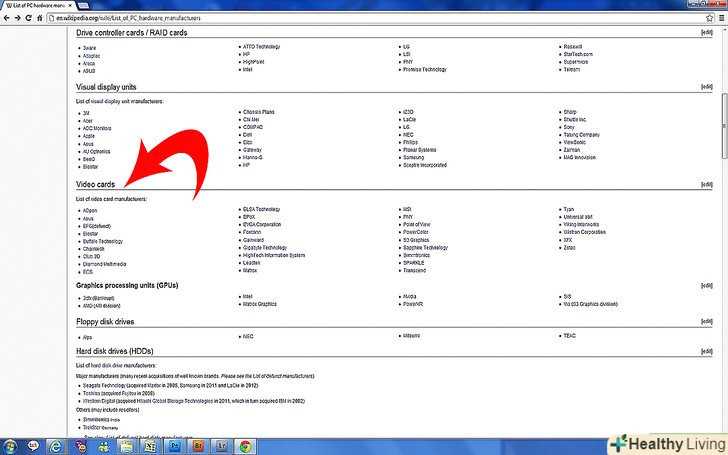Bookmark this page with the star icon
728x455 pixels.
pyautogui.click(x=709, y=18)
